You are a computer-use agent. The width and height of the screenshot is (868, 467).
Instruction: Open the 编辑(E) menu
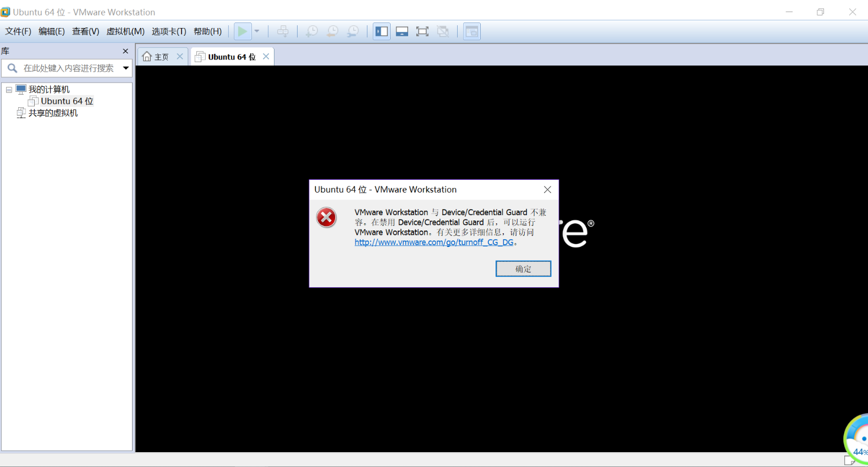(52, 31)
